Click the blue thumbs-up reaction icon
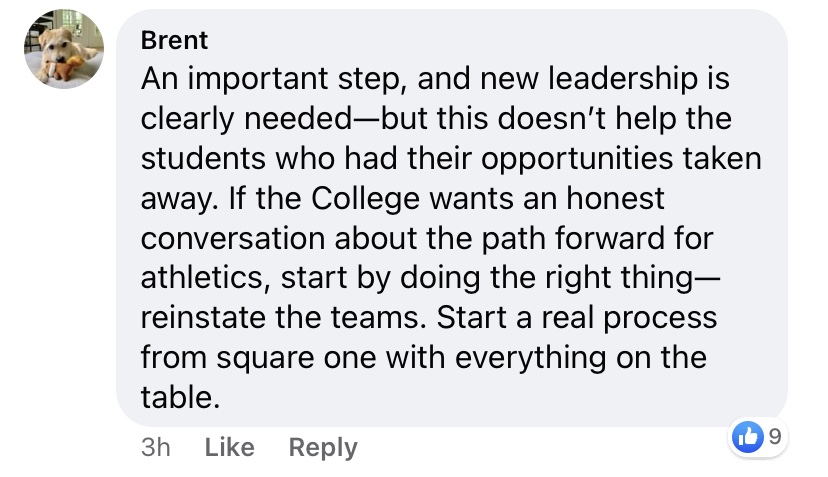Image resolution: width=828 pixels, height=477 pixels. [x=747, y=435]
